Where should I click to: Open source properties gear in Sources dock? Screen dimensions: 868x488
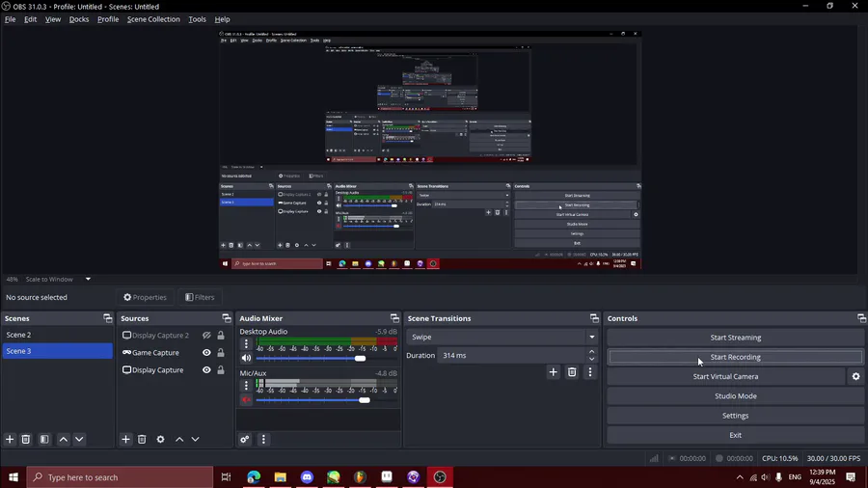(x=160, y=440)
